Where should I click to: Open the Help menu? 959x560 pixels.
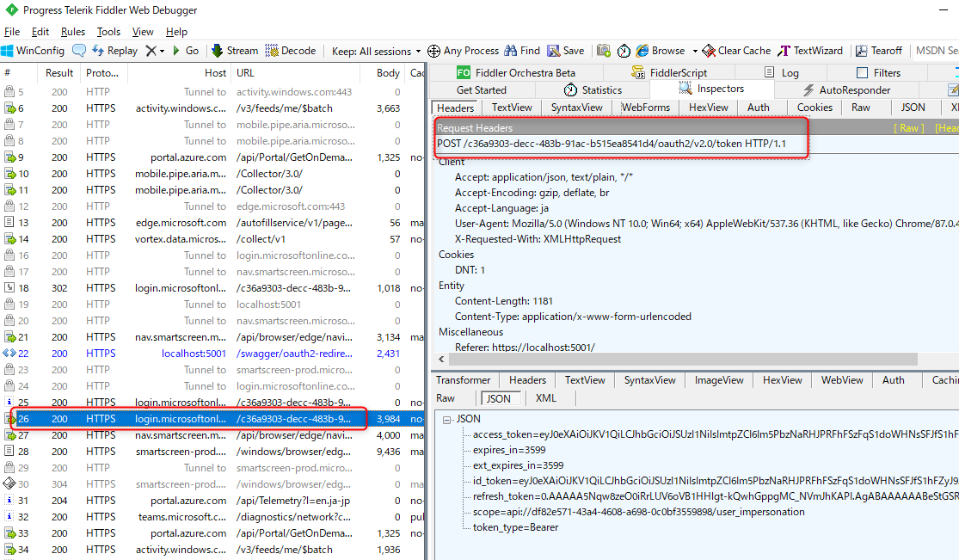[x=177, y=32]
